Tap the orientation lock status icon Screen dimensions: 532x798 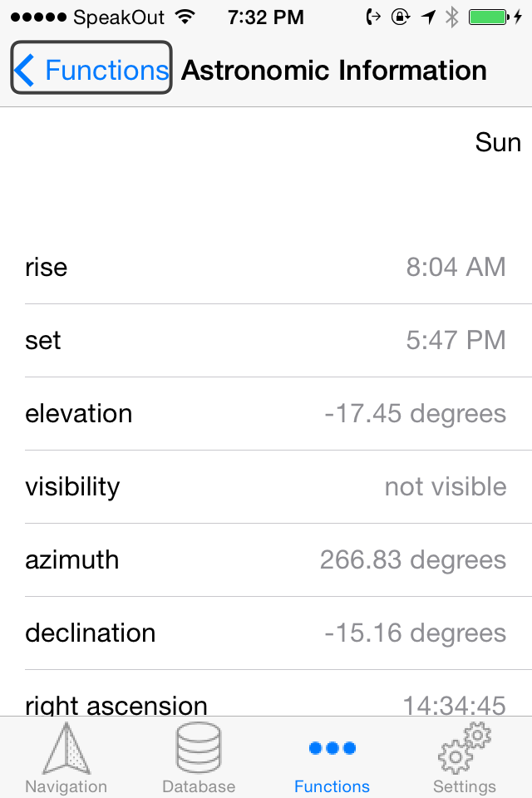(x=400, y=16)
